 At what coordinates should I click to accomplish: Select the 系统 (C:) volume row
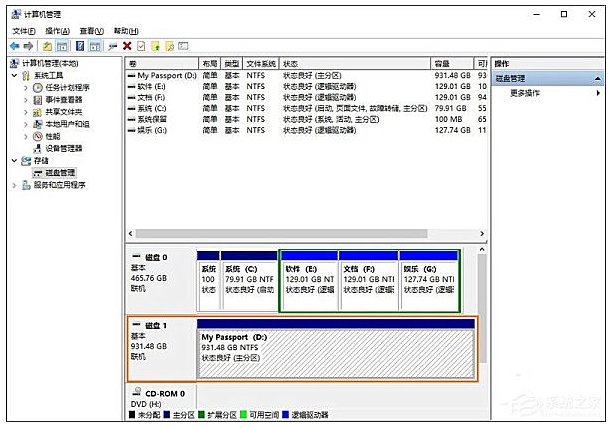(307, 108)
